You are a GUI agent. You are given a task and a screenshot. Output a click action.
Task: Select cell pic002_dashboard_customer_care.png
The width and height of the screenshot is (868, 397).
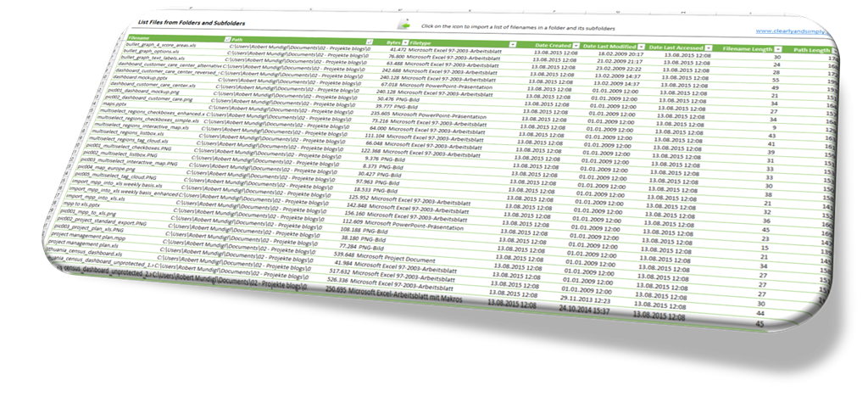click(x=148, y=98)
